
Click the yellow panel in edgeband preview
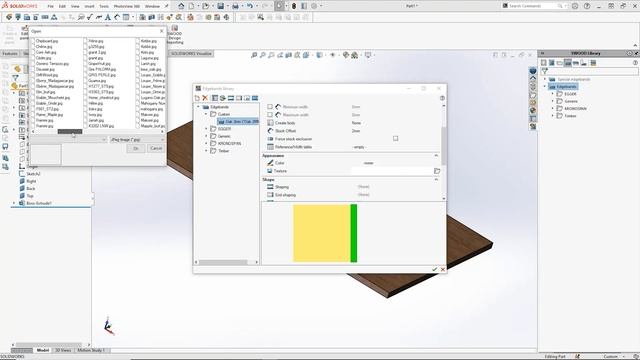322,233
